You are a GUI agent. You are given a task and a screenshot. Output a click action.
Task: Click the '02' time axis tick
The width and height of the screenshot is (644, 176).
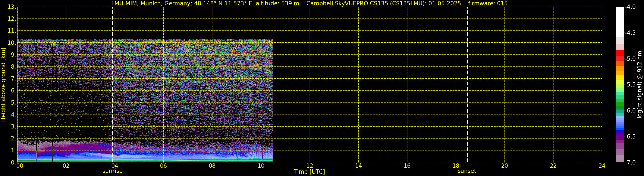[66, 166]
